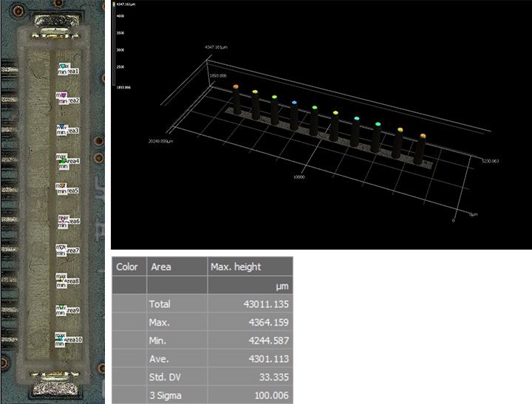Click the 10000 axis label in 3D view
This screenshot has width=532, height=404.
point(301,177)
